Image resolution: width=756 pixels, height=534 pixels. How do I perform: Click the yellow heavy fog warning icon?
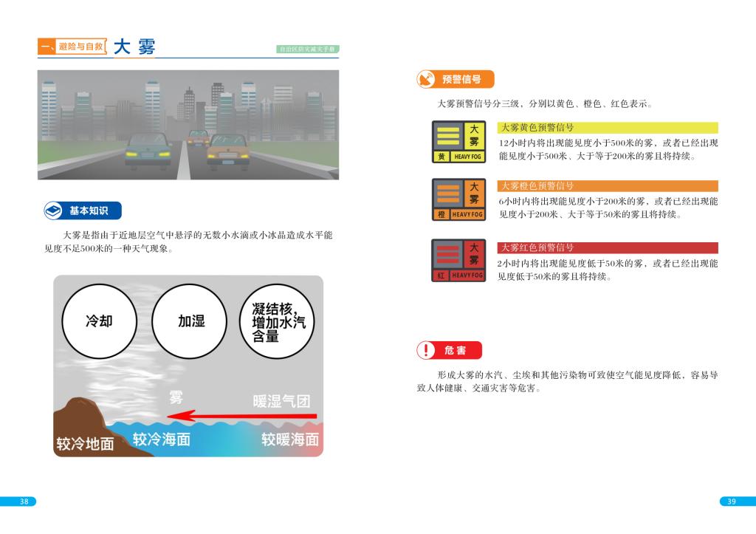[x=458, y=142]
